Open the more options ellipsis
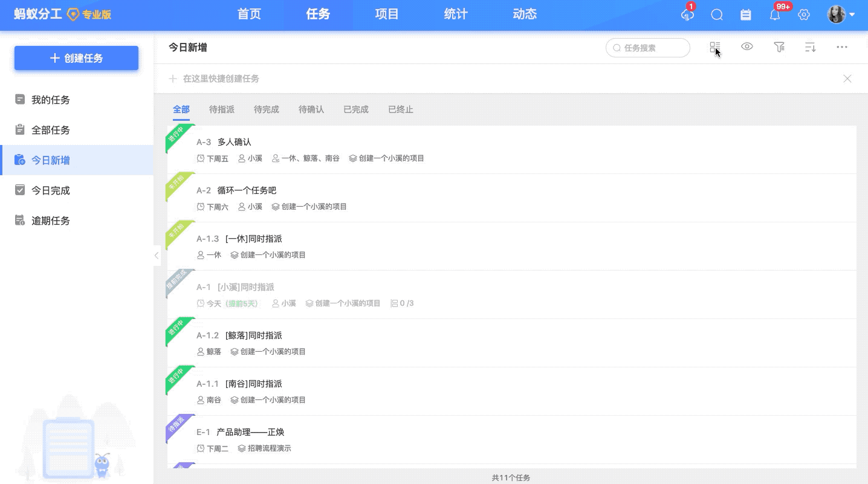This screenshot has width=868, height=484. pos(842,47)
